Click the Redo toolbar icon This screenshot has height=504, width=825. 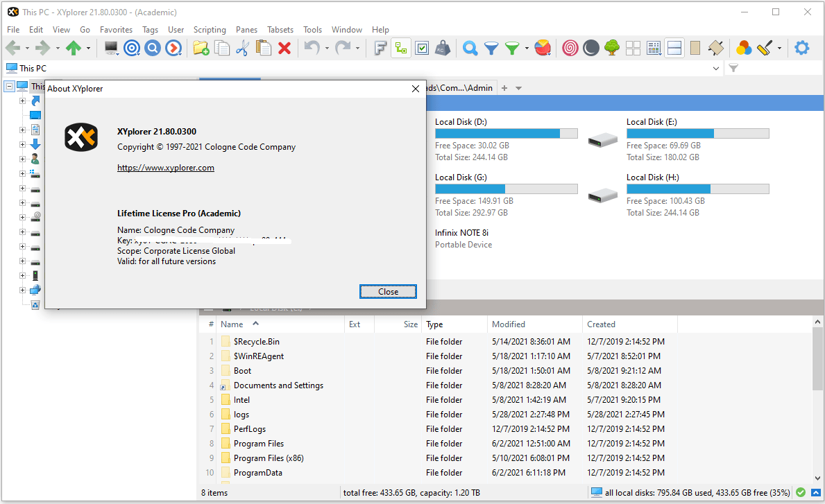(x=343, y=49)
